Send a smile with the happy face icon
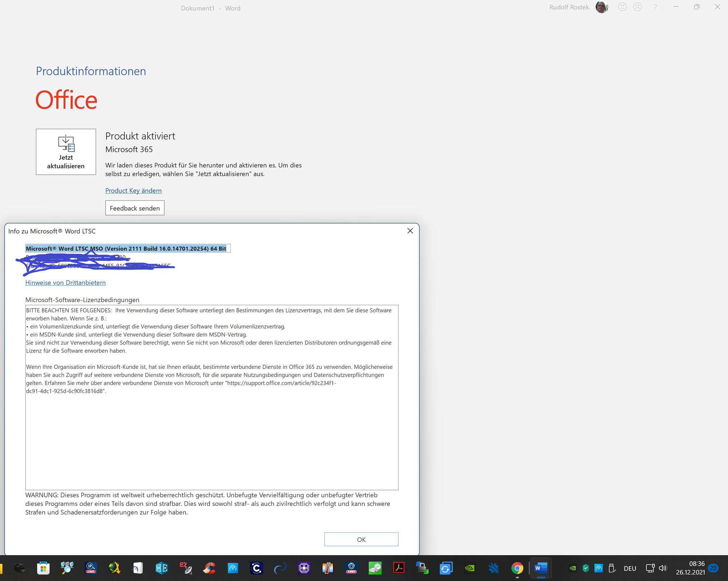This screenshot has width=728, height=581. tap(622, 7)
